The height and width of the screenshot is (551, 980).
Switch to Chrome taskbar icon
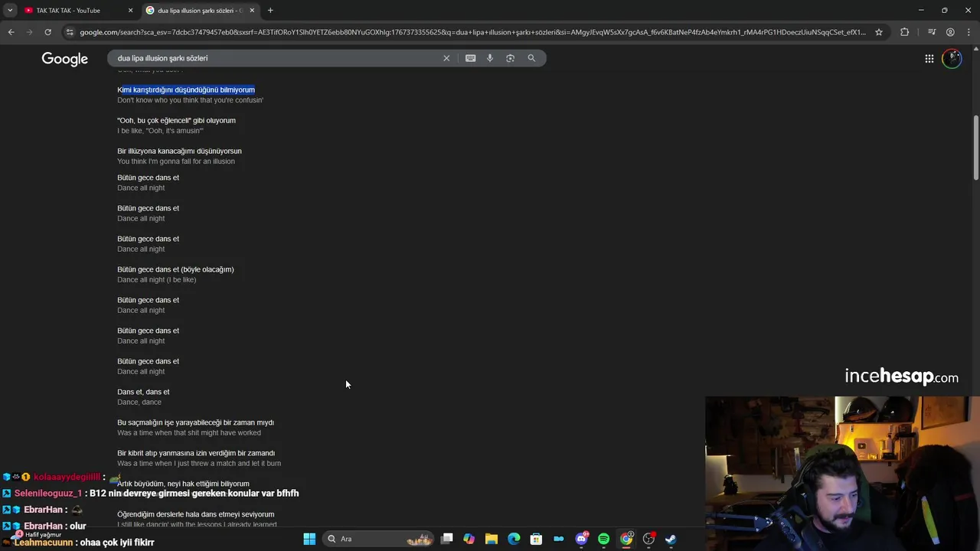[626, 539]
